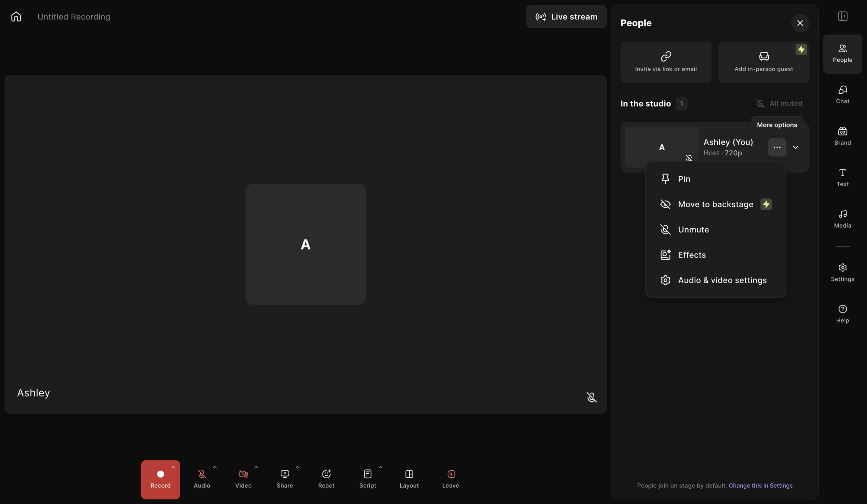Choose Effects in the options menu
This screenshot has height=504, width=867.
pyautogui.click(x=715, y=255)
